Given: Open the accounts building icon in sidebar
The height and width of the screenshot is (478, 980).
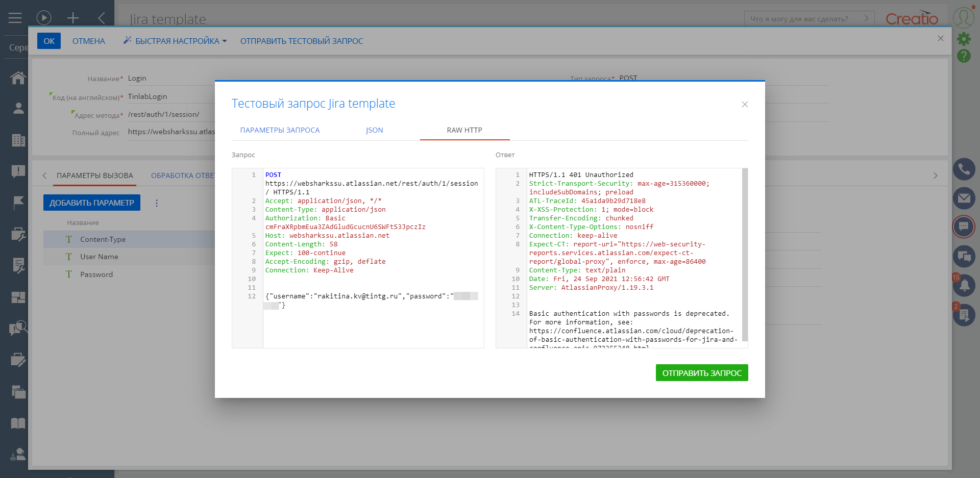Looking at the screenshot, I should [18, 140].
